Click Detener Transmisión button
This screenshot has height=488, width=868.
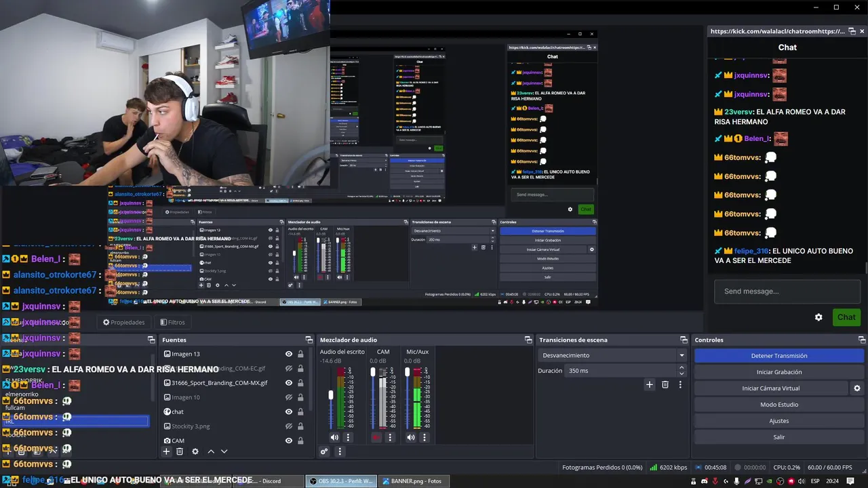[x=779, y=356]
